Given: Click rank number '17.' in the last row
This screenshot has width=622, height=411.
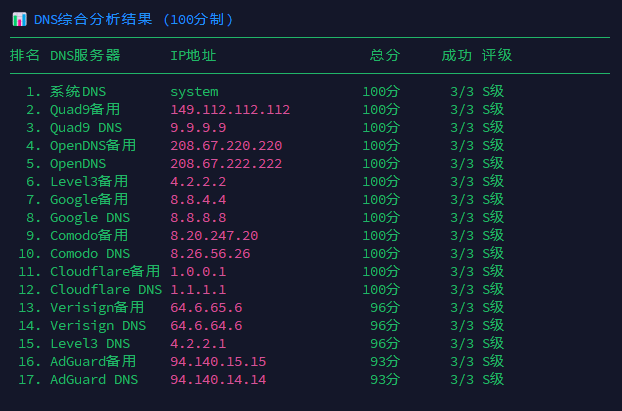Looking at the screenshot, I should coord(30,380).
